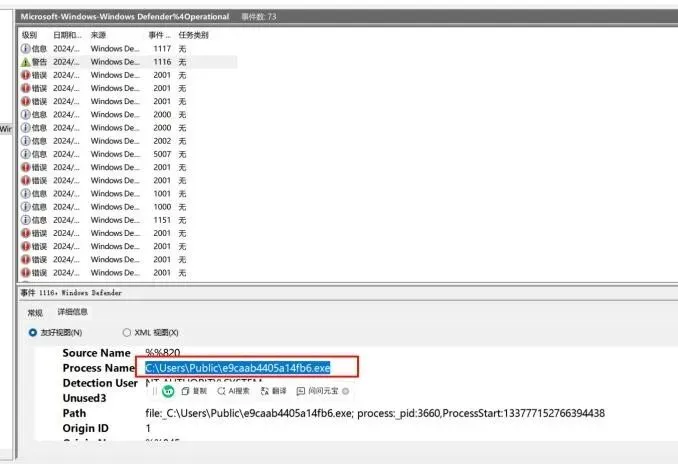Click the Process Name label
This screenshot has width=678, height=464.
click(x=99, y=368)
